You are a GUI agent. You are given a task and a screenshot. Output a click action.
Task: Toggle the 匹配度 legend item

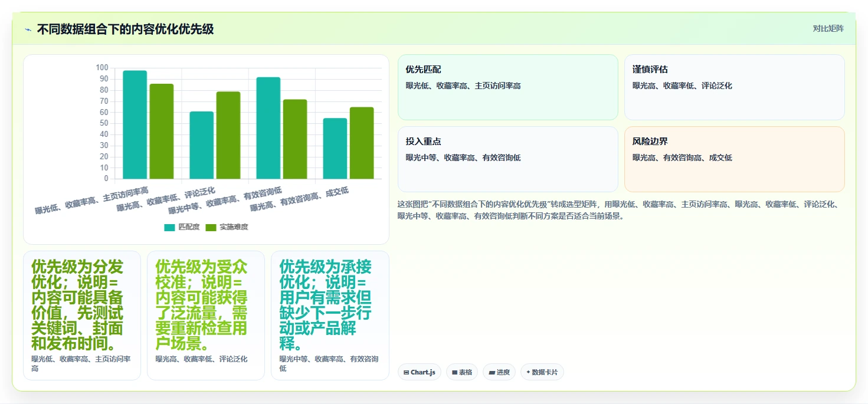(182, 227)
